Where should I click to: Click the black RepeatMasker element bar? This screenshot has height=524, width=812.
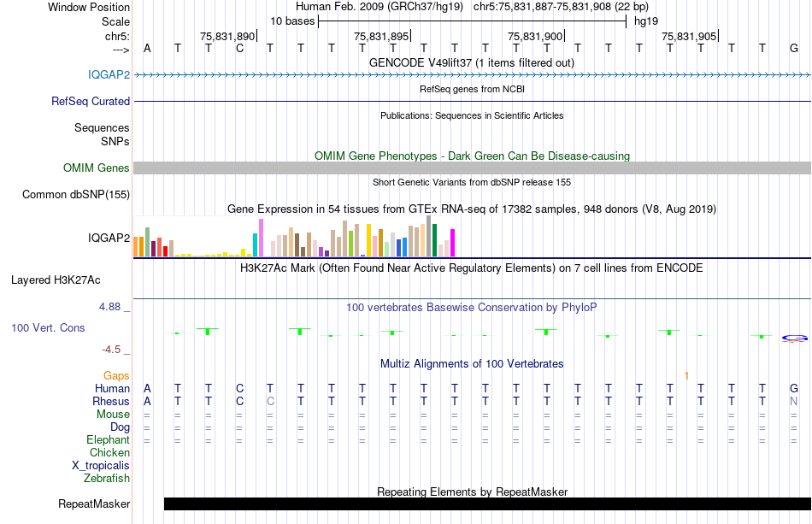[x=487, y=503]
